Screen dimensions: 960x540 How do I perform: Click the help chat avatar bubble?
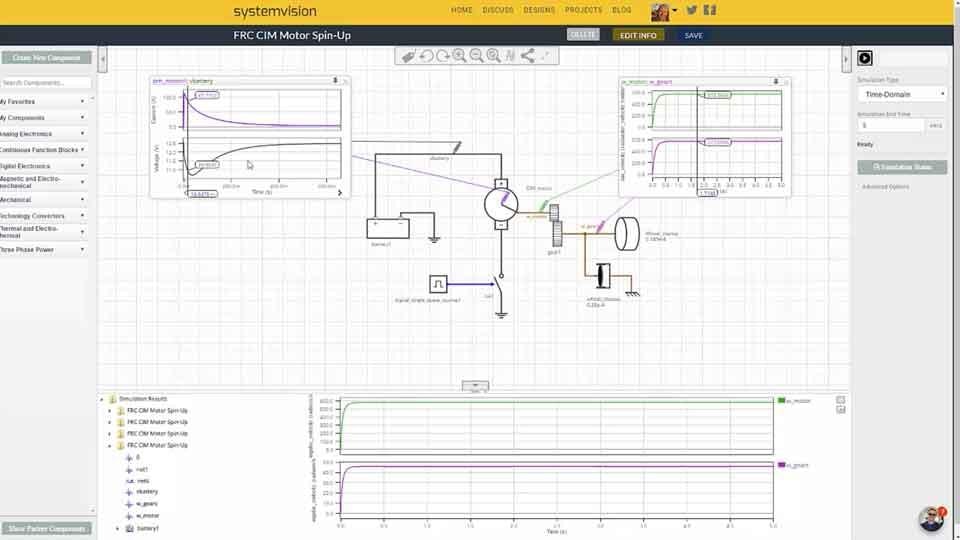pos(931,519)
